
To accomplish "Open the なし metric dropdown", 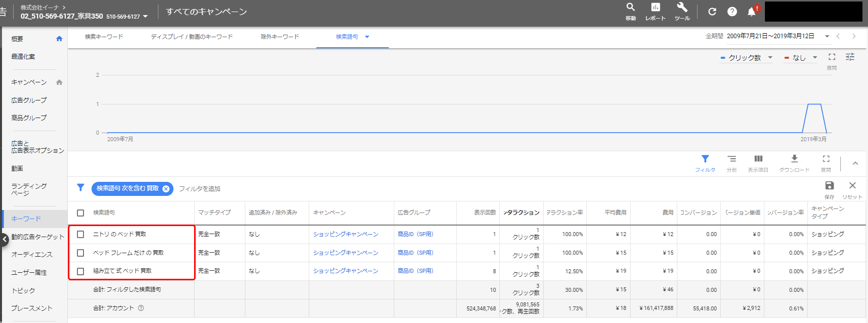I will (815, 57).
